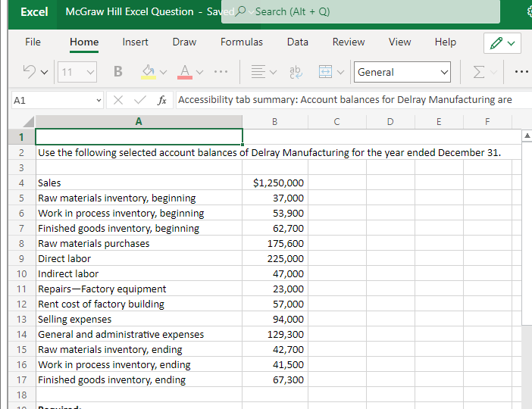Open the General number format dropdown

(x=402, y=72)
